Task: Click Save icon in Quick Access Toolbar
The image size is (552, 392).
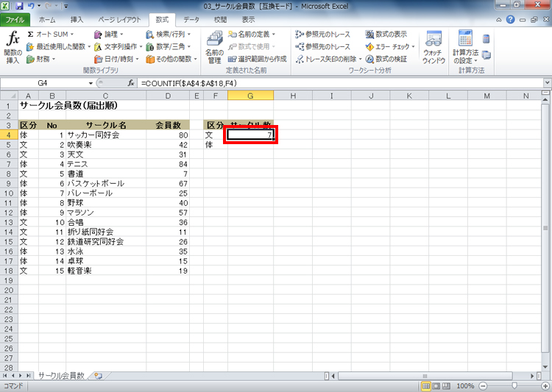Action: coord(19,6)
